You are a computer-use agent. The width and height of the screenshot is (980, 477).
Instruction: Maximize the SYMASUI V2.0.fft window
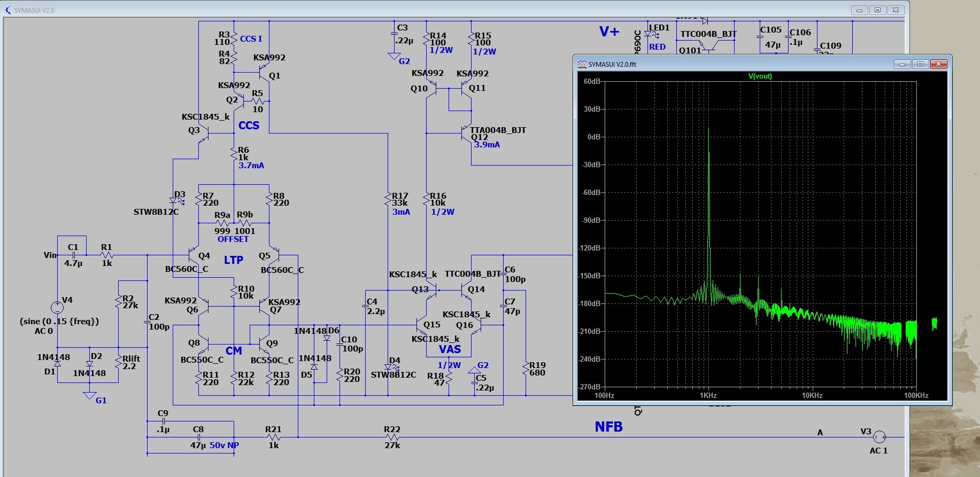click(920, 64)
